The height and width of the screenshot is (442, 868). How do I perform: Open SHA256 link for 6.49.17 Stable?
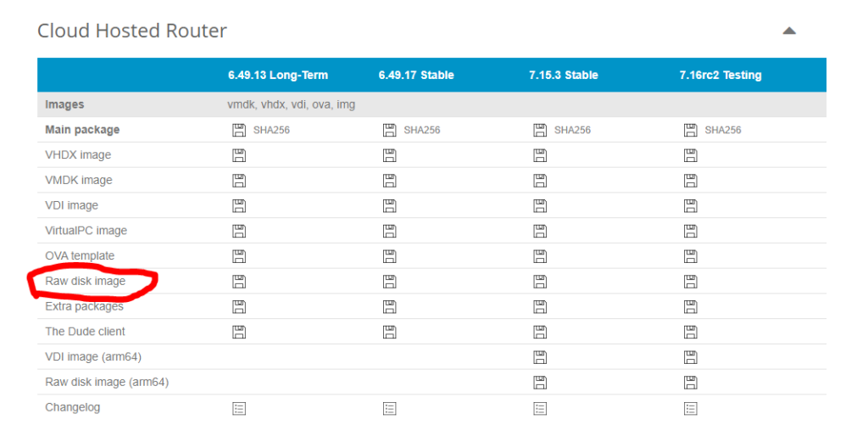tap(422, 130)
